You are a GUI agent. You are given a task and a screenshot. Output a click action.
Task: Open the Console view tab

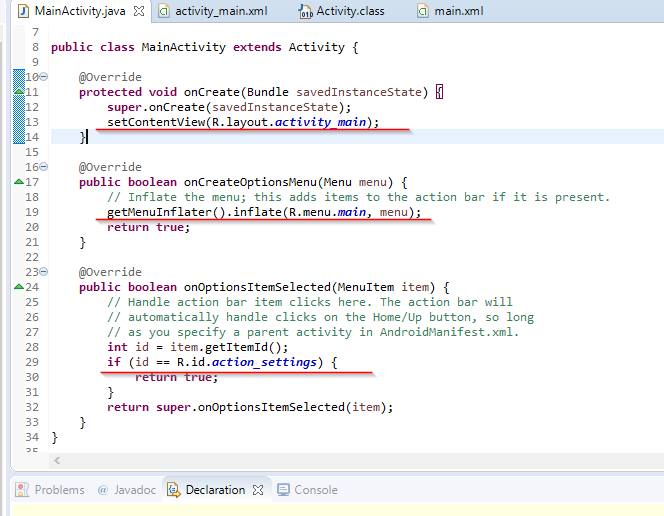pyautogui.click(x=316, y=490)
